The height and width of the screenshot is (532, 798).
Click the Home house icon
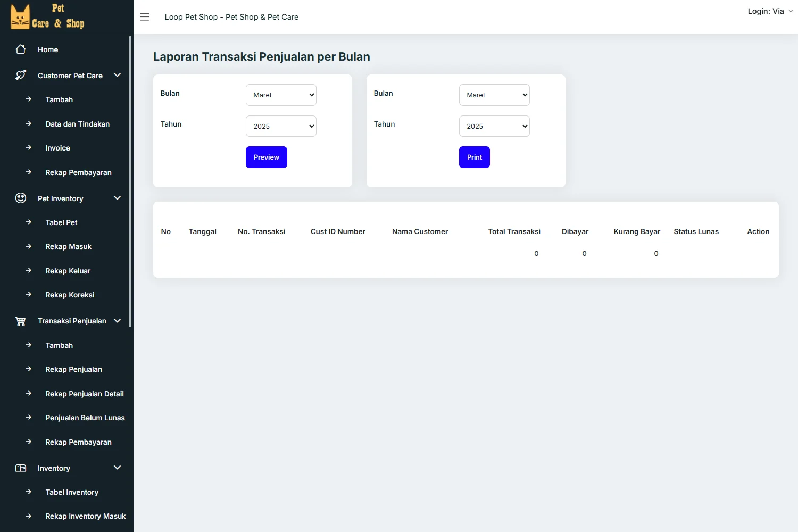21,49
